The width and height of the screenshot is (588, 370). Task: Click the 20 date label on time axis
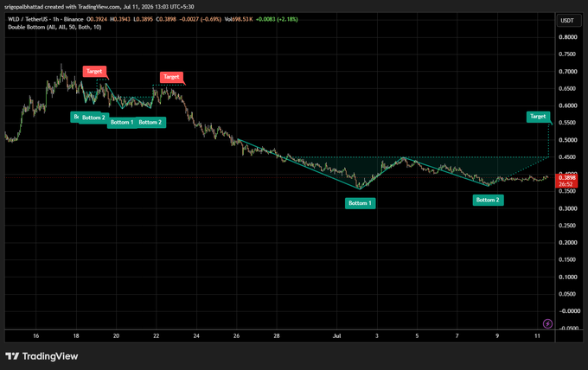tap(116, 336)
